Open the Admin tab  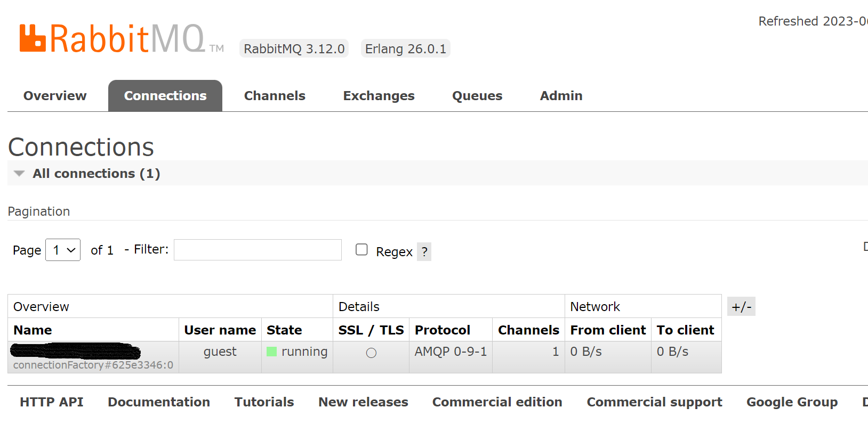click(561, 96)
